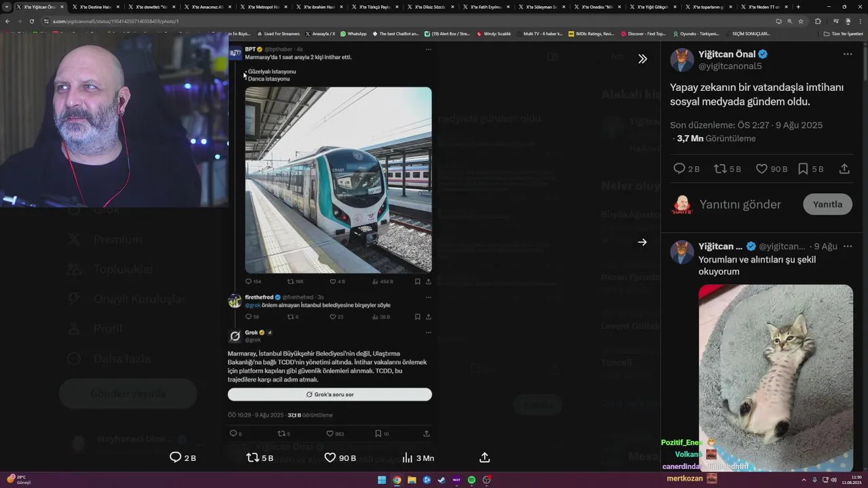
Task: Click 'Grok'a soru sor' button in image
Action: coord(330,394)
